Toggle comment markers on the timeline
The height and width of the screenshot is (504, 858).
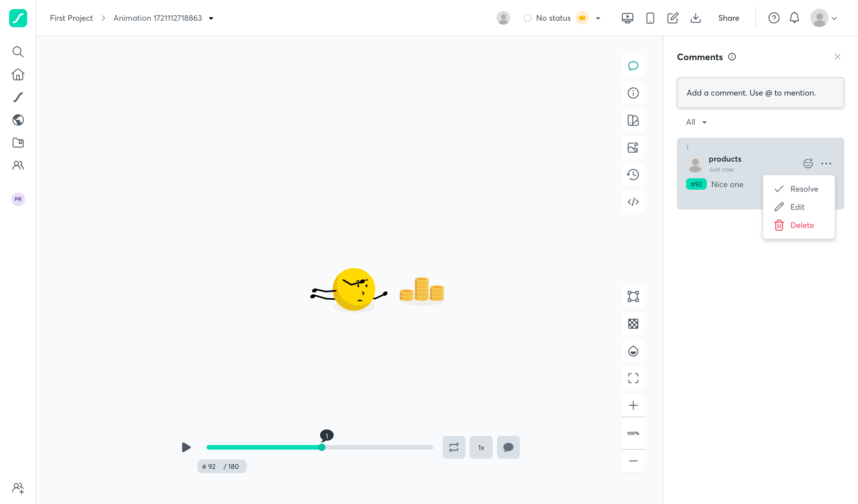(x=508, y=447)
